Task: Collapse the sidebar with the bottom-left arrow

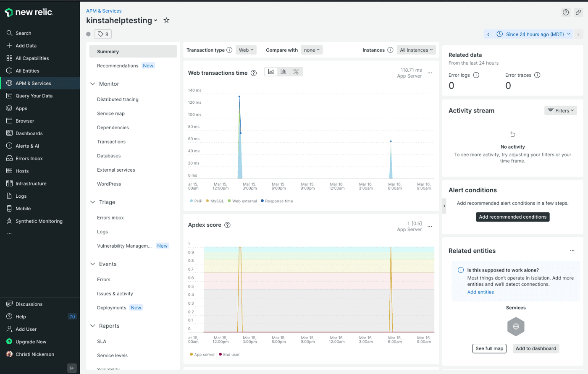Action: point(72,368)
